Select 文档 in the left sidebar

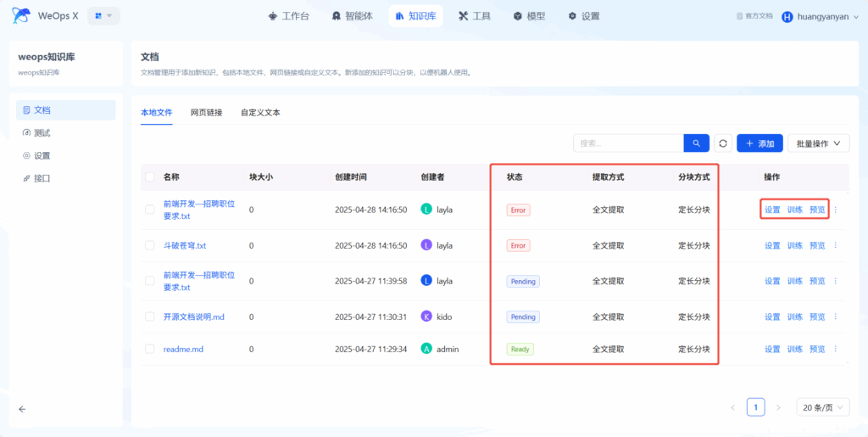pos(66,110)
